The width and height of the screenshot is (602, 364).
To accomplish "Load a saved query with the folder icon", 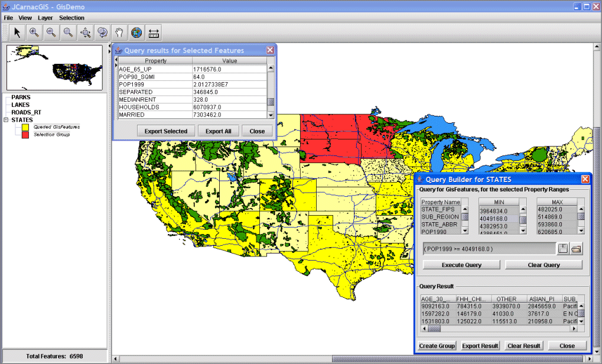I will 576,249.
